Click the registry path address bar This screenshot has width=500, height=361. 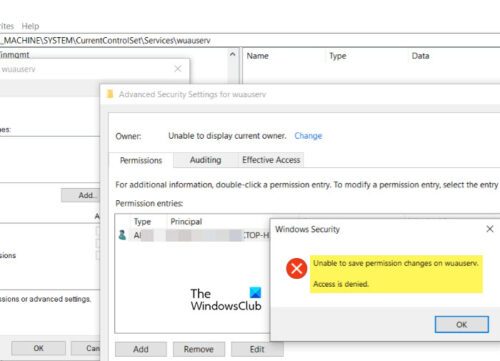250,41
